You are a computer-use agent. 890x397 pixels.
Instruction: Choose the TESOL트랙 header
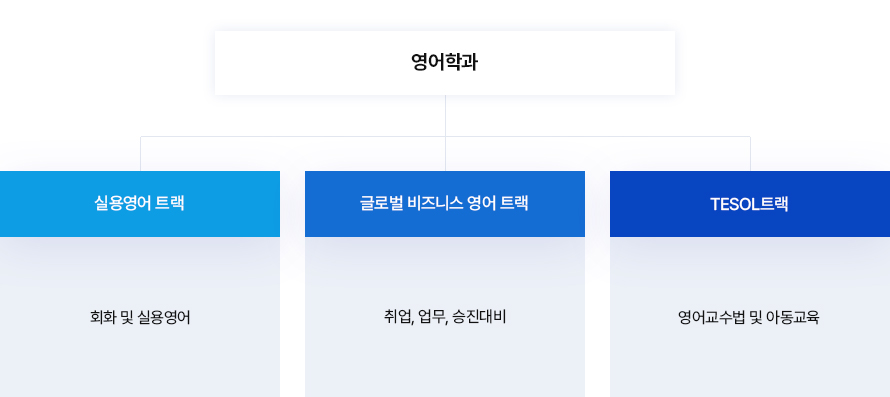750,204
